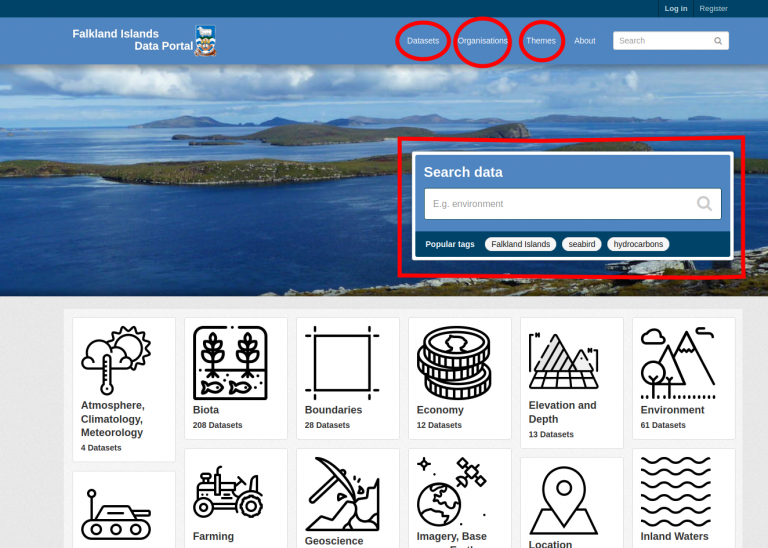Screen dimensions: 768x548
Task: Open the Datasets navigation item
Action: (x=423, y=41)
